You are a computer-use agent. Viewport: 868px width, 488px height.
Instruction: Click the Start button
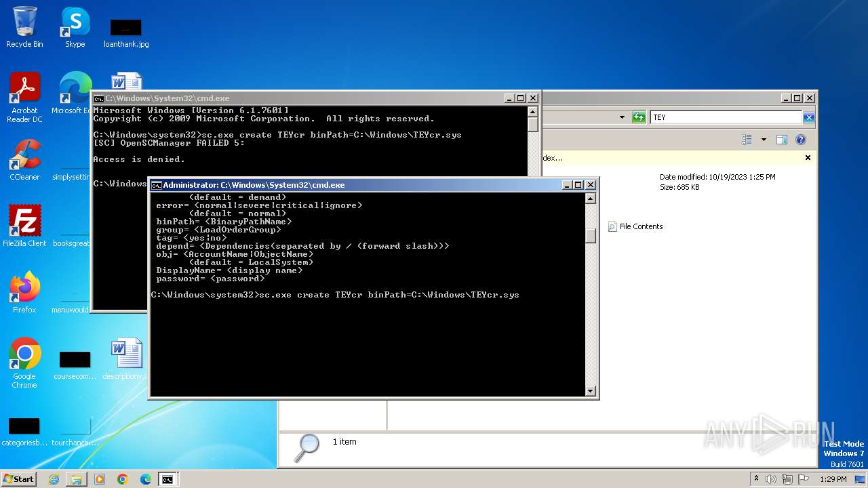(x=19, y=479)
